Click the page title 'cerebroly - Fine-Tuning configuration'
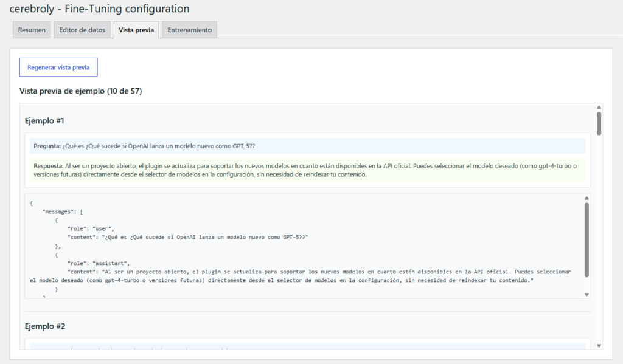The image size is (623, 364). tap(99, 9)
